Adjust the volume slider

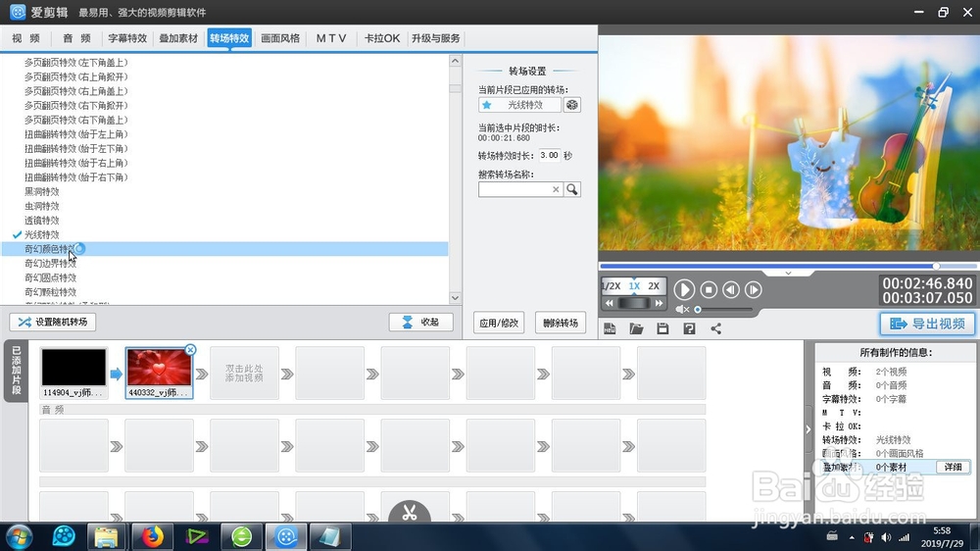pyautogui.click(x=723, y=309)
